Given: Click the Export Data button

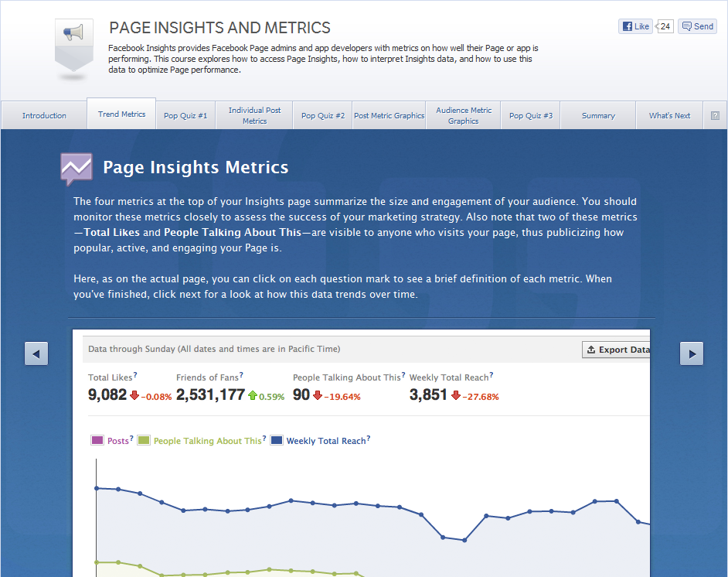Looking at the screenshot, I should (616, 350).
